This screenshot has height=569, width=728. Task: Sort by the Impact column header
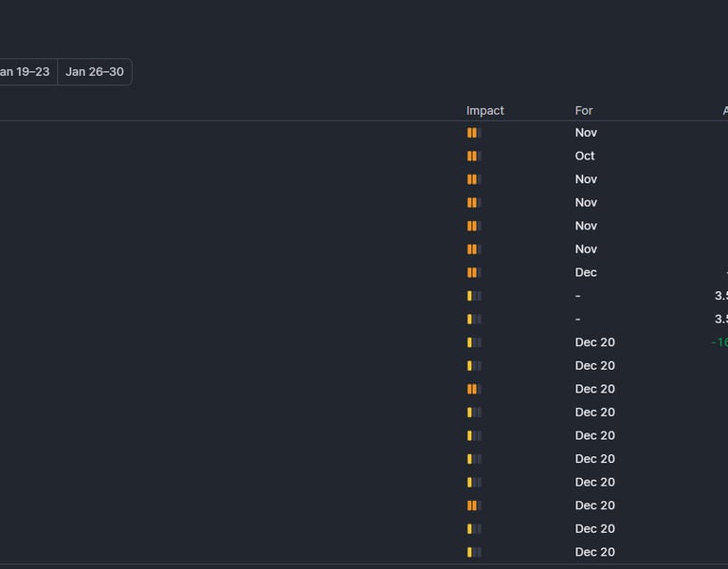click(485, 111)
